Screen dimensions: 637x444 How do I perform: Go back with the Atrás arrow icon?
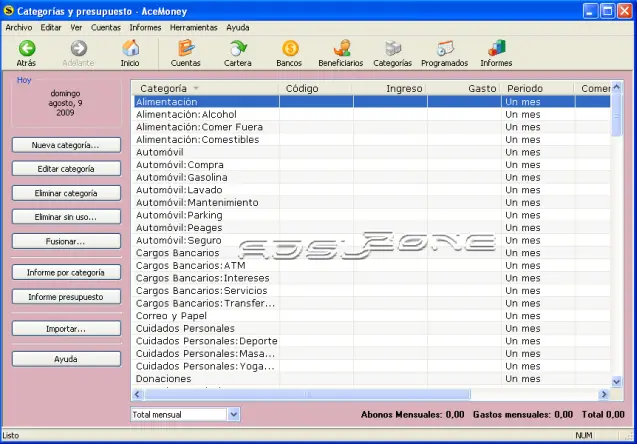tap(27, 48)
